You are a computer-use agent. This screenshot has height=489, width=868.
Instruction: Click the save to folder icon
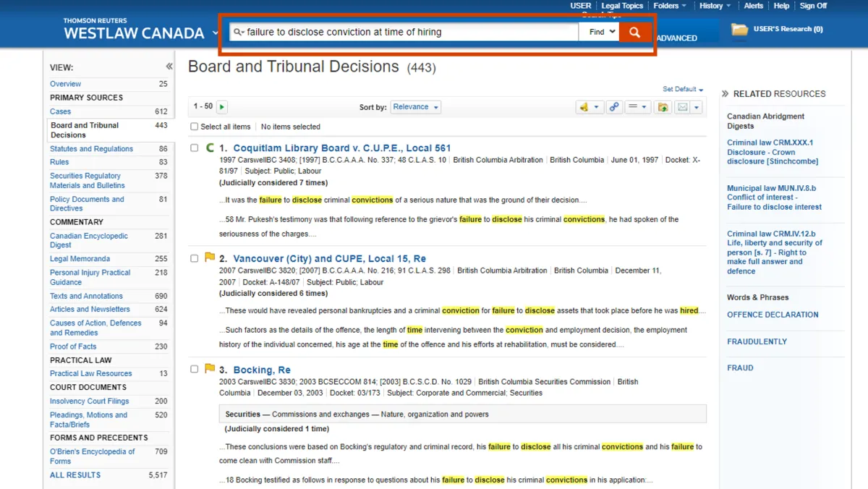pyautogui.click(x=662, y=107)
